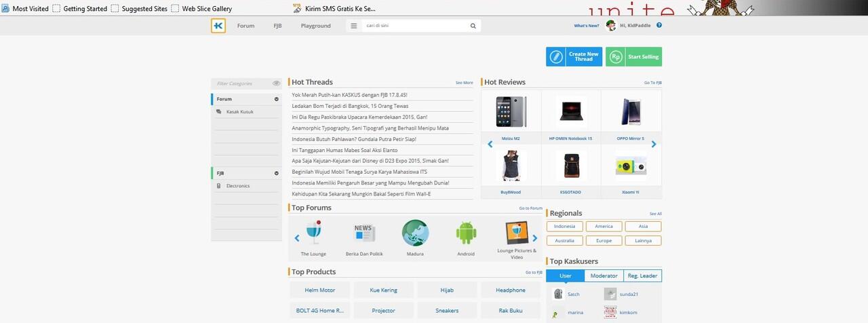Click the Helm Motor product button
This screenshot has width=868, height=323.
(x=320, y=290)
